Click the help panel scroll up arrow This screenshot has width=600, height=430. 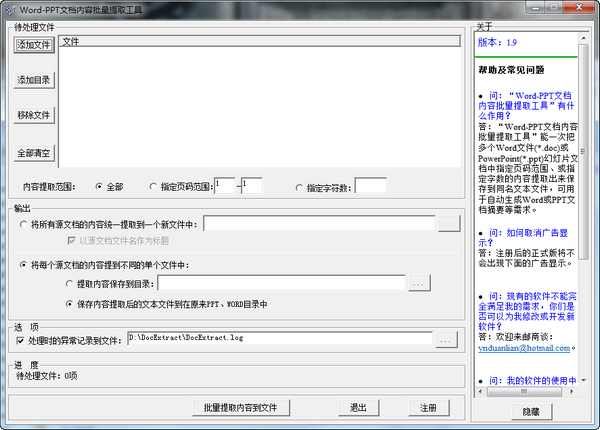(x=584, y=38)
